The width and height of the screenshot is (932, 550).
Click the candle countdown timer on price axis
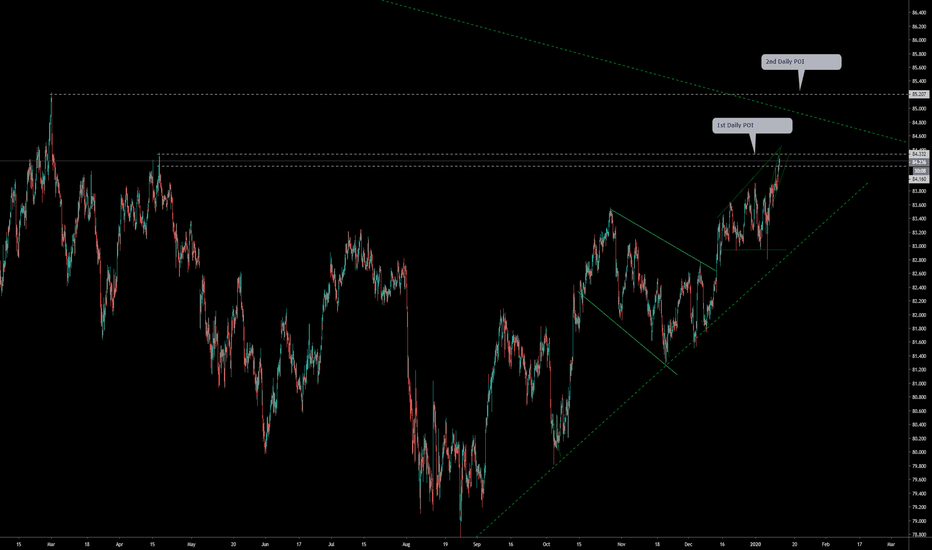coord(918,170)
